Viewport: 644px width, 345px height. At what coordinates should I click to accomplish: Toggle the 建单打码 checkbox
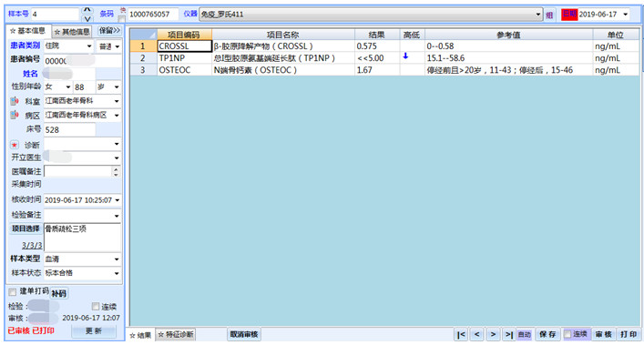coord(13,291)
